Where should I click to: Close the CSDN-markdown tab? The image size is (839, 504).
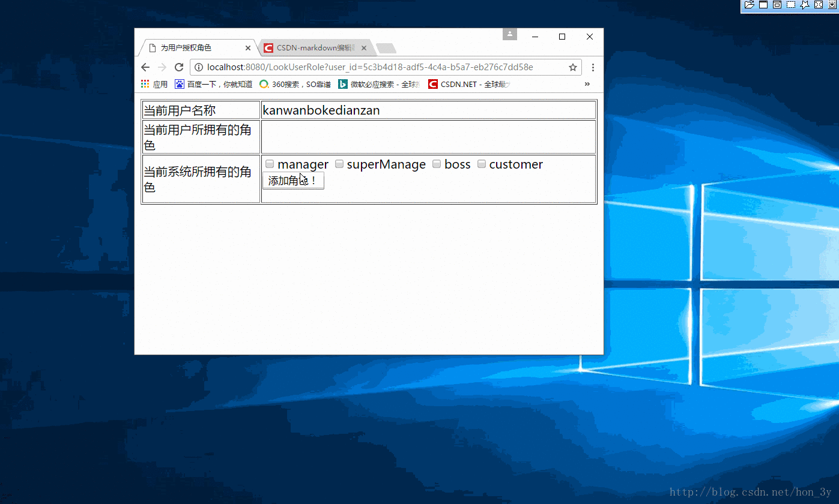click(363, 48)
